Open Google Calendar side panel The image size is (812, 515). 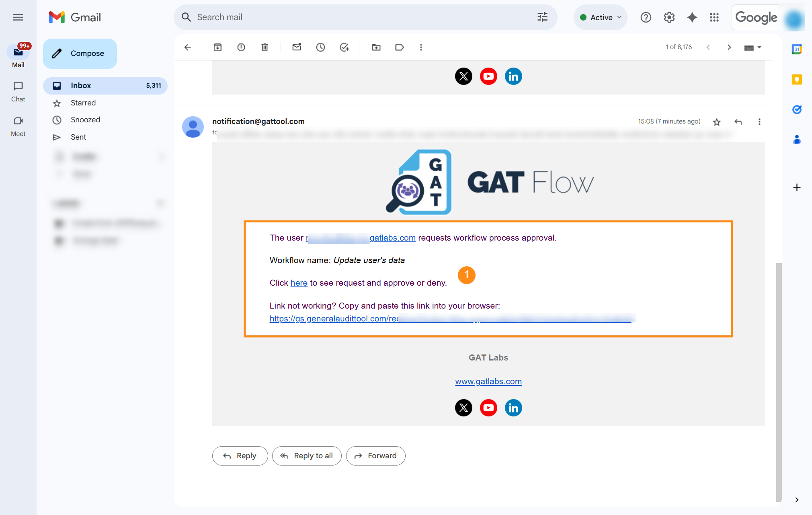pos(797,49)
